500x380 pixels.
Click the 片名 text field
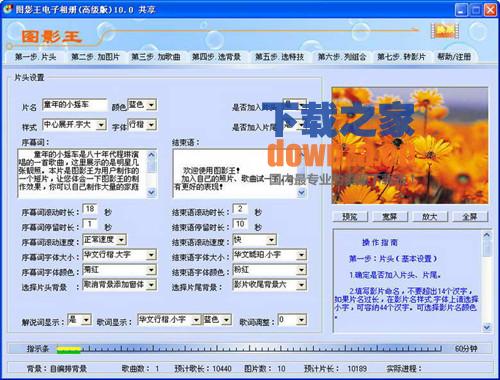(x=75, y=105)
